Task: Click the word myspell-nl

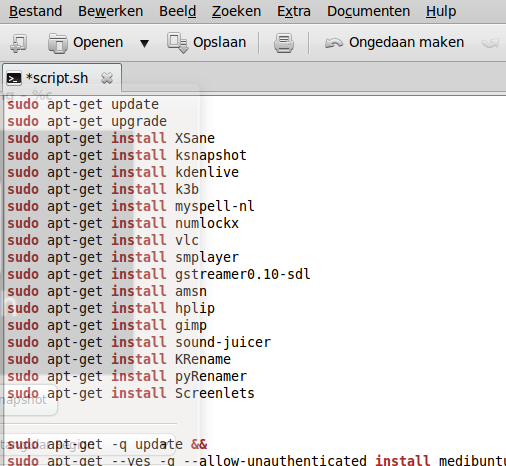Action: click(215, 206)
